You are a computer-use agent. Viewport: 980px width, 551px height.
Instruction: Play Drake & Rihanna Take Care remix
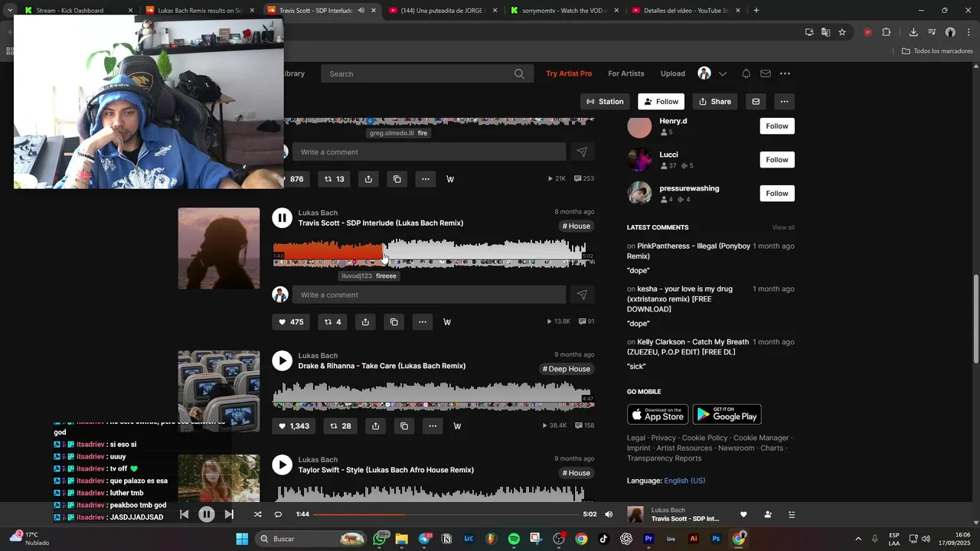coord(283,360)
